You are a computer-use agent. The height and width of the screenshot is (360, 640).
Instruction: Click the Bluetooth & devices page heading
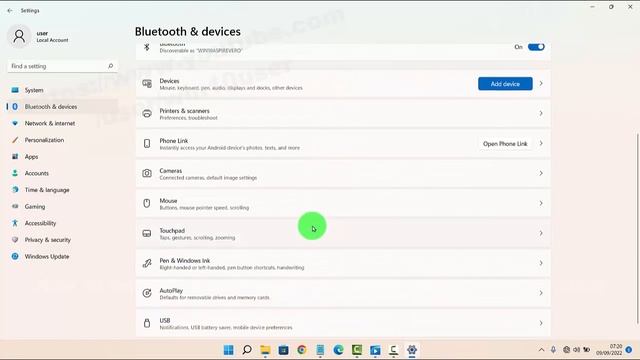(188, 31)
